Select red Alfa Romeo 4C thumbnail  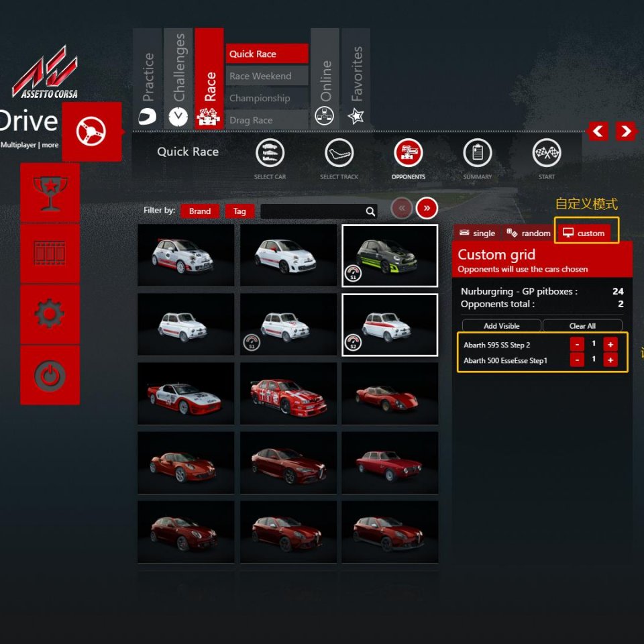(x=186, y=462)
